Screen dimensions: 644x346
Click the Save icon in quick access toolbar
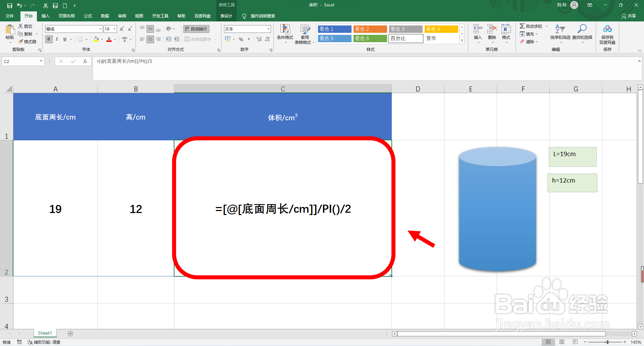[x=9, y=5]
